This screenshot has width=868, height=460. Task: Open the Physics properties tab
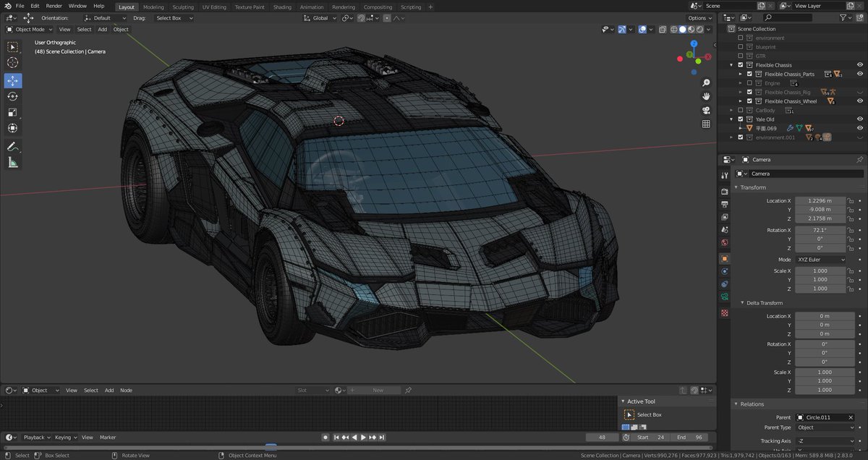coord(725,271)
